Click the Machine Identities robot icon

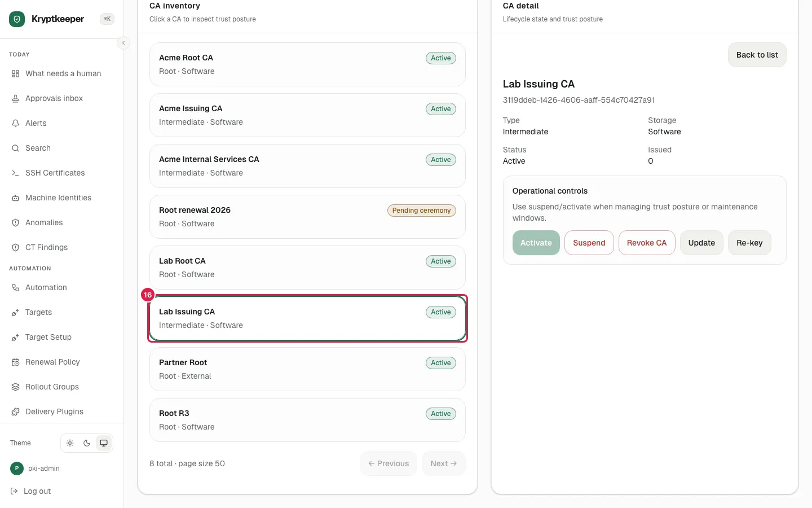(x=15, y=198)
